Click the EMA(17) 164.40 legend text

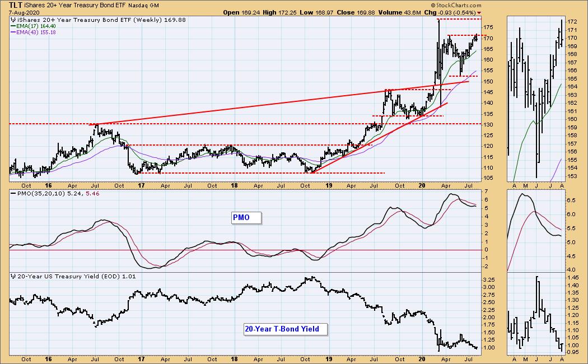(36, 26)
